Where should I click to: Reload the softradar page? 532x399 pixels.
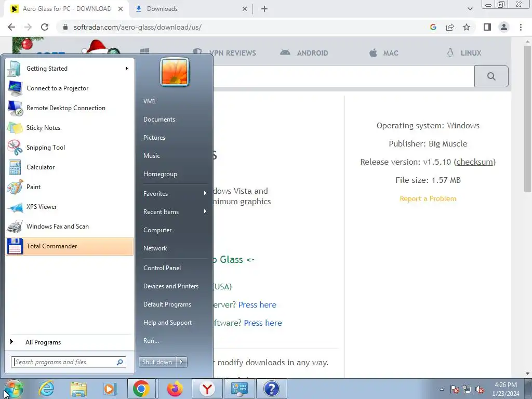point(45,27)
